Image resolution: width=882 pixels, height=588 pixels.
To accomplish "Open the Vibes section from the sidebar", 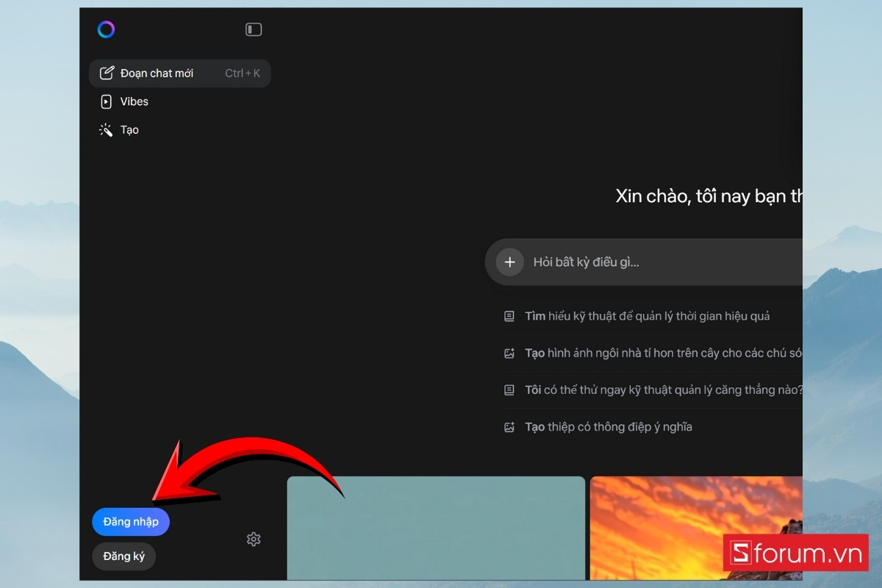I will 135,101.
